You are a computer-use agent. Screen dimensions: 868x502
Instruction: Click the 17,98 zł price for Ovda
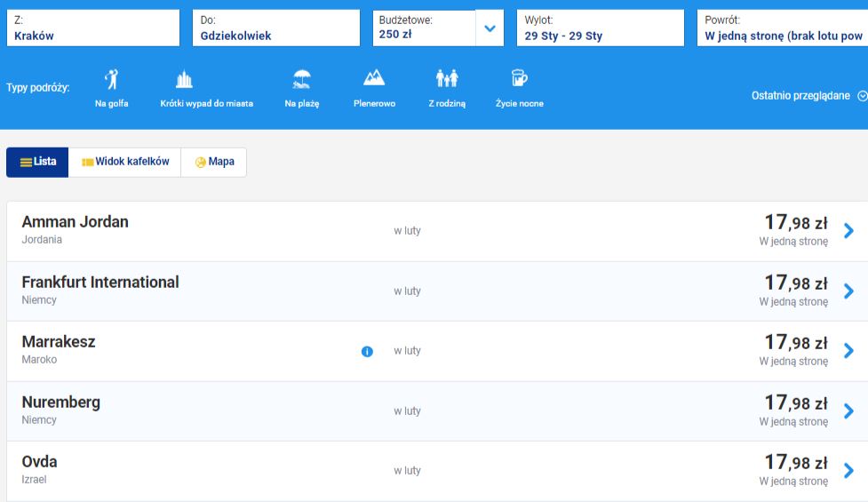pyautogui.click(x=796, y=463)
